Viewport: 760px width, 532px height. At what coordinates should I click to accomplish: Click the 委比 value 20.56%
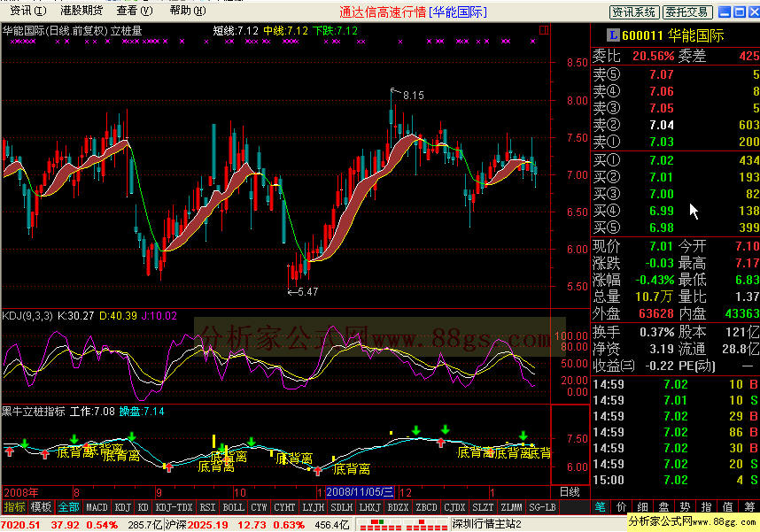[x=653, y=56]
